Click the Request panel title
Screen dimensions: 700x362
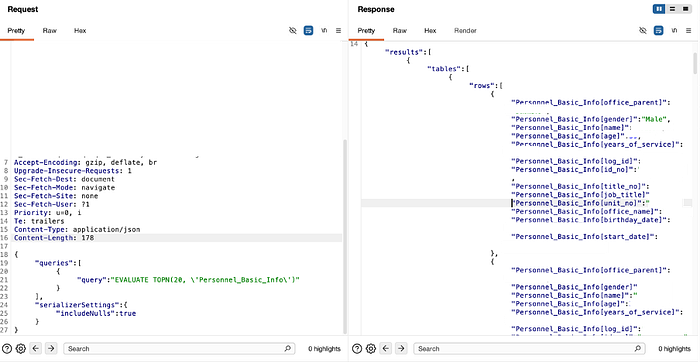tap(23, 9)
